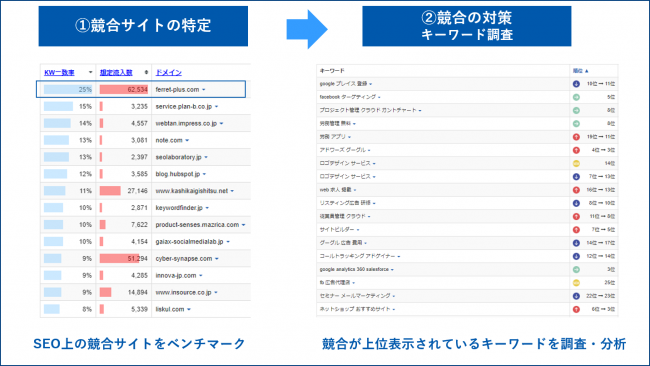Click the red traffic bar showing 51,294
The width and height of the screenshot is (650, 366).
point(119,259)
